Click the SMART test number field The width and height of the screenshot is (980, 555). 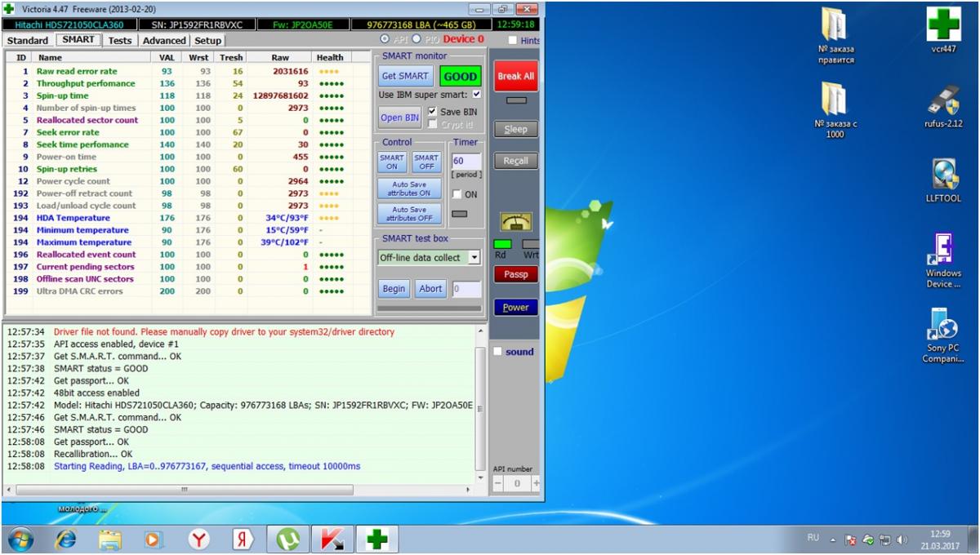466,289
